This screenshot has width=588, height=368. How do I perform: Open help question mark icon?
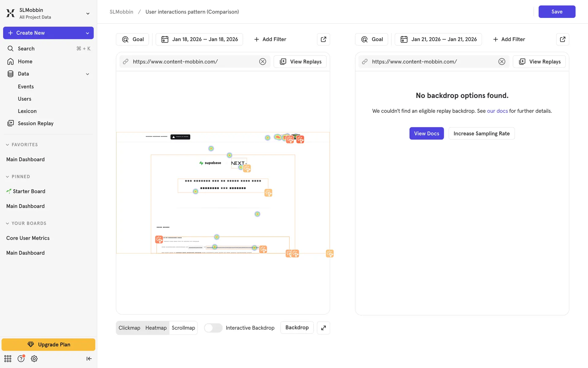pyautogui.click(x=21, y=358)
